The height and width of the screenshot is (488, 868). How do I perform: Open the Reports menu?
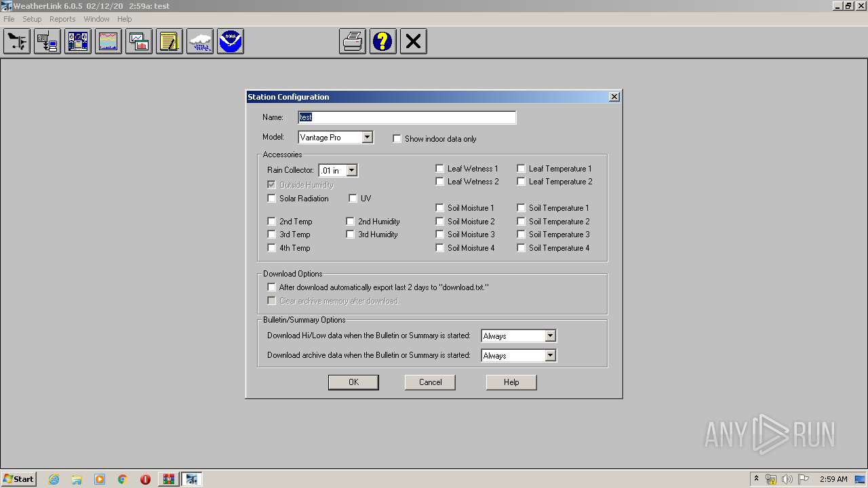click(62, 19)
